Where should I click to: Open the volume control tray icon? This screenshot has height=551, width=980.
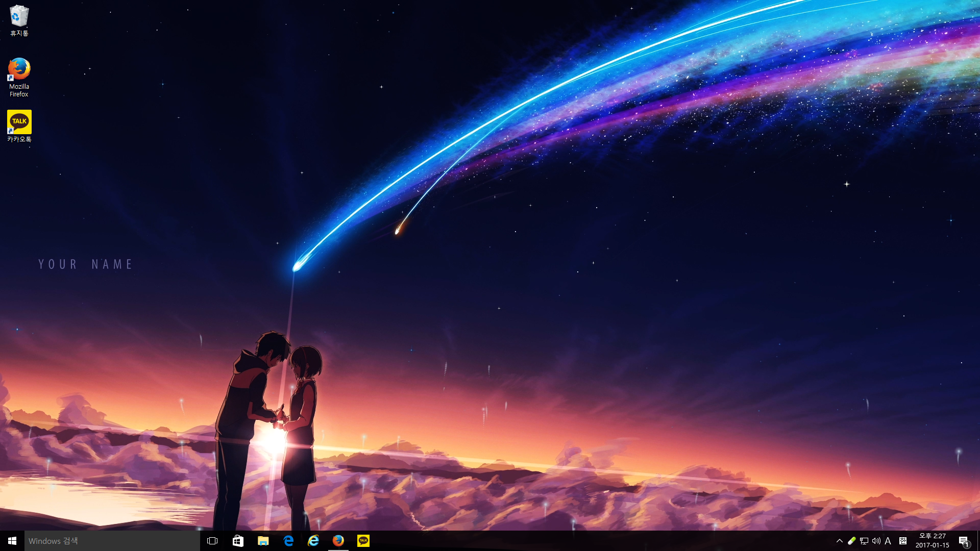[x=876, y=541]
